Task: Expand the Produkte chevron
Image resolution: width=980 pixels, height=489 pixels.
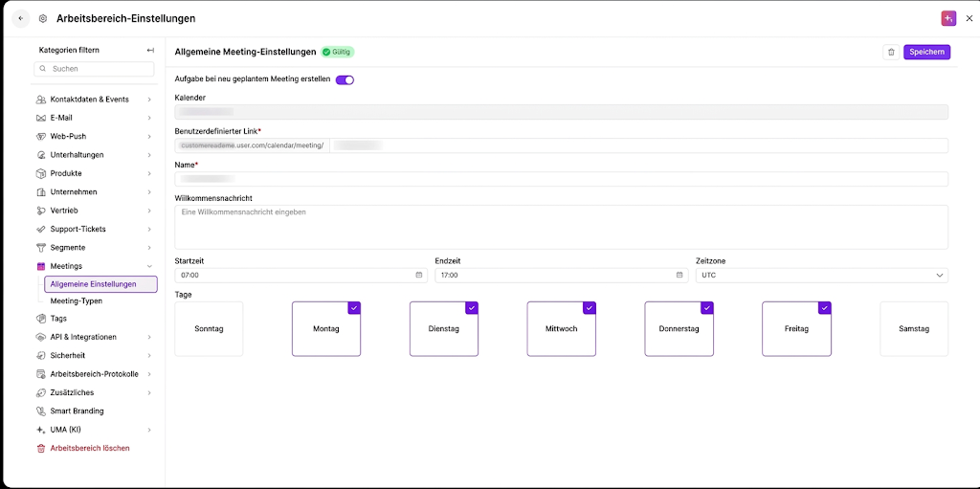Action: (x=149, y=173)
